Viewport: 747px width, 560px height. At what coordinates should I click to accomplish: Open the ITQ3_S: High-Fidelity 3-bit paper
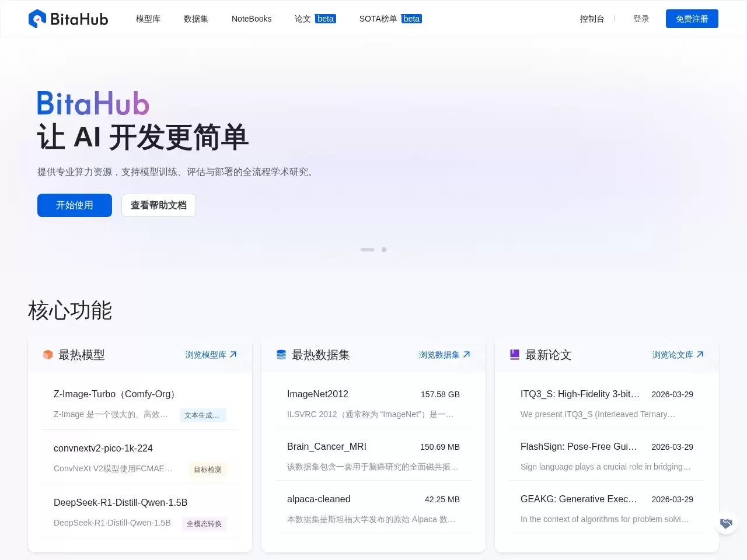click(x=580, y=394)
